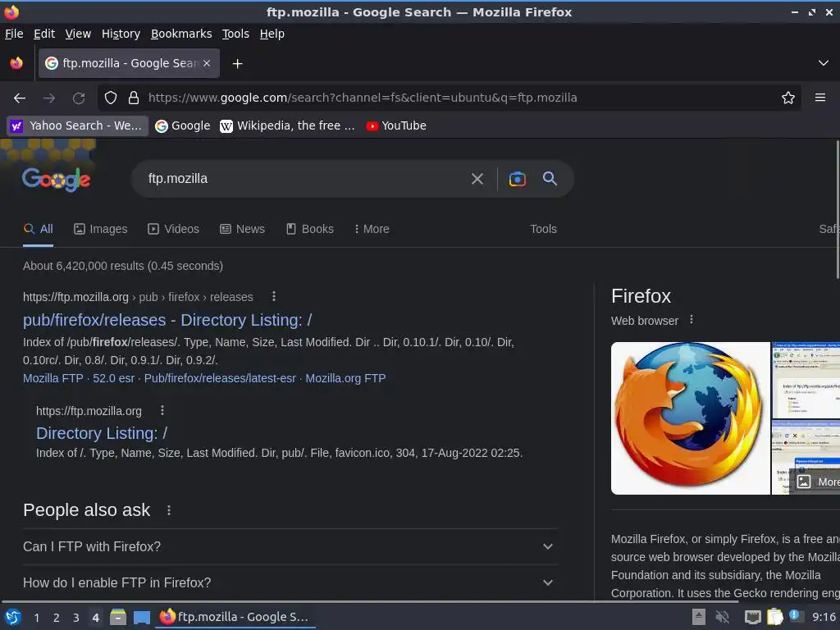Open the tracking protection shield icon

(x=111, y=98)
